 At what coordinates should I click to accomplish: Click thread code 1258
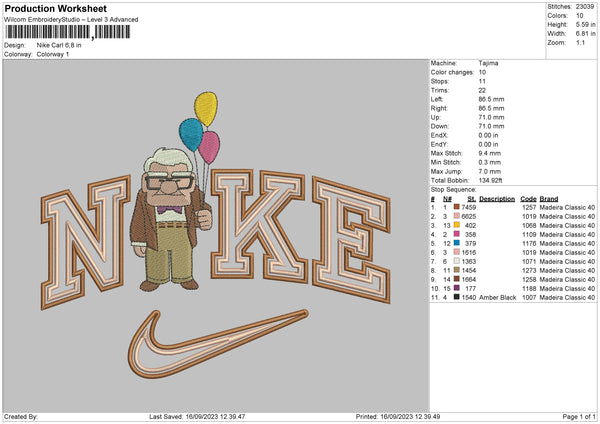click(529, 279)
